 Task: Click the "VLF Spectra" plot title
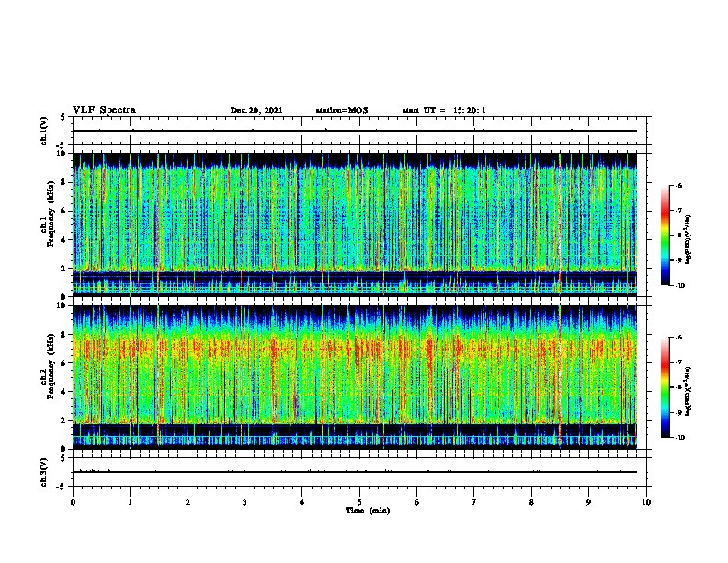[104, 110]
